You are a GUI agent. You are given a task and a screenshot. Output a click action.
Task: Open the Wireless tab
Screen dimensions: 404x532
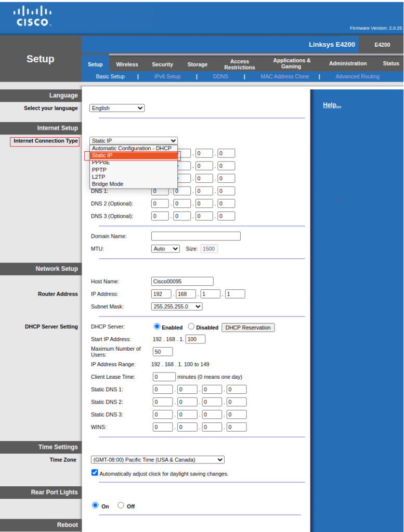(x=127, y=64)
